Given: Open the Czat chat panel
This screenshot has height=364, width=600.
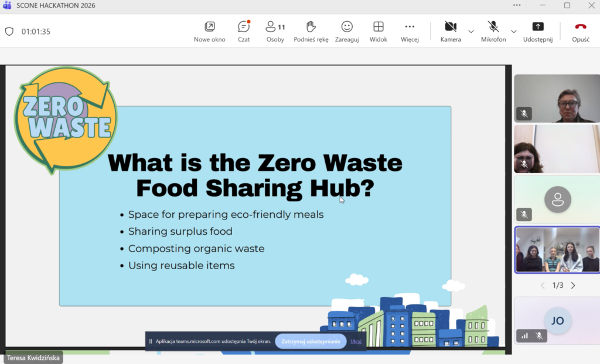Looking at the screenshot, I should click(244, 31).
